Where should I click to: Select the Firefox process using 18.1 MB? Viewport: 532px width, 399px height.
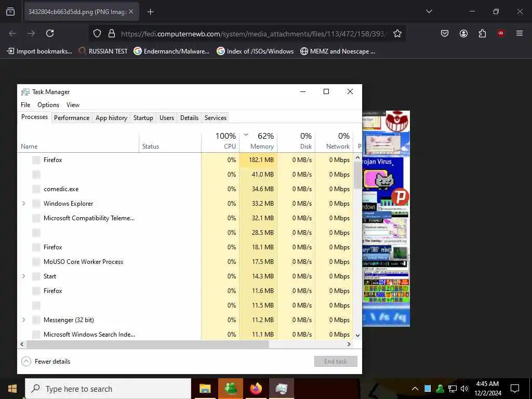click(x=185, y=247)
